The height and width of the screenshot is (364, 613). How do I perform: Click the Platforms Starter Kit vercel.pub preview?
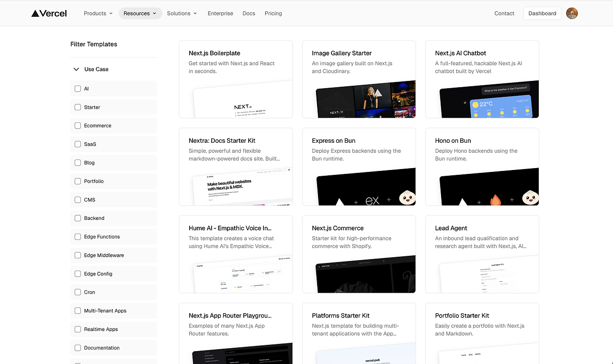pos(365,353)
